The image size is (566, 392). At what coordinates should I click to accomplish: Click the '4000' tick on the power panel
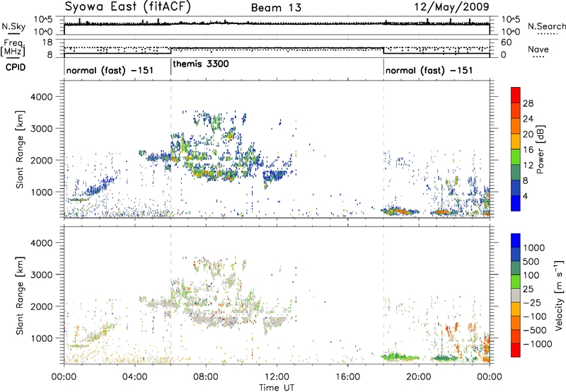coord(41,97)
